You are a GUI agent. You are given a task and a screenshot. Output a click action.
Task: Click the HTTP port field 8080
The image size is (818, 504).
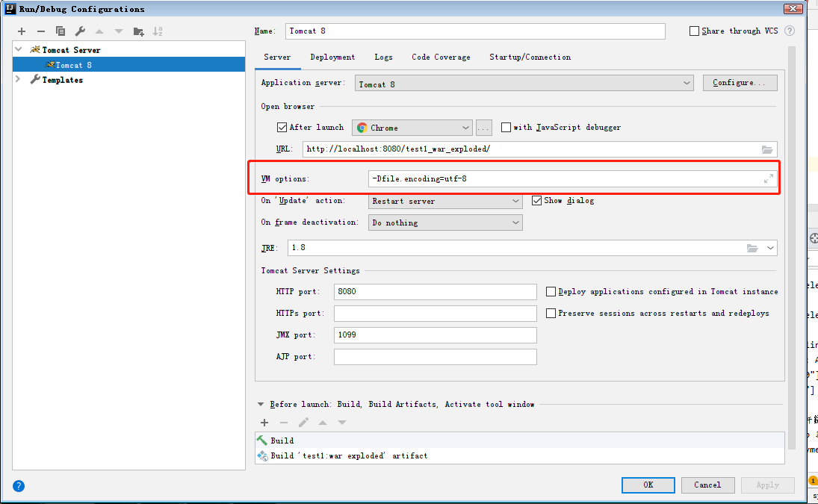[435, 292]
